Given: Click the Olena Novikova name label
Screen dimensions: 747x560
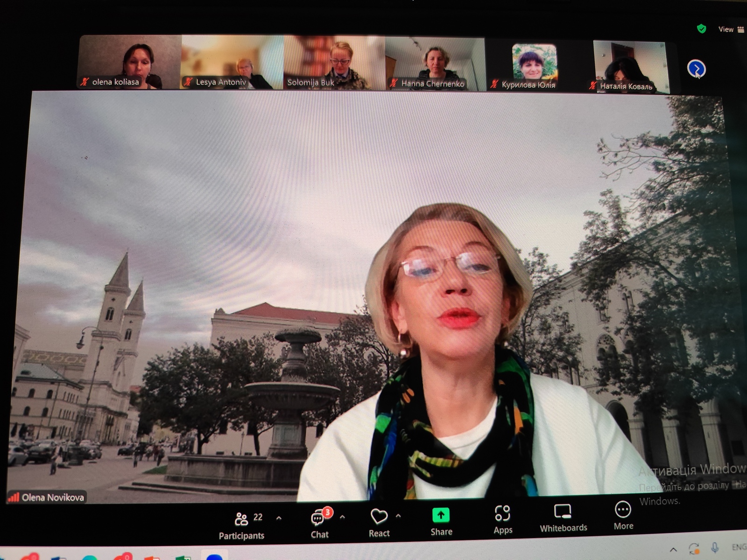Looking at the screenshot, I should click(52, 497).
